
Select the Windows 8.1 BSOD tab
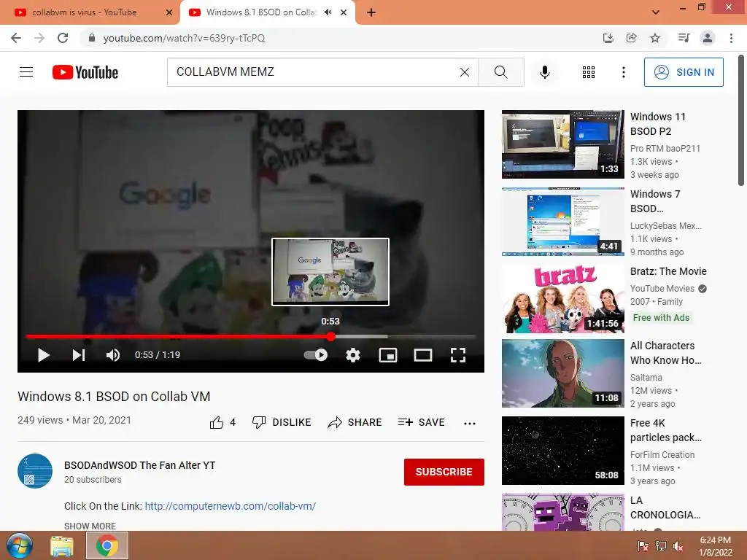point(260,12)
